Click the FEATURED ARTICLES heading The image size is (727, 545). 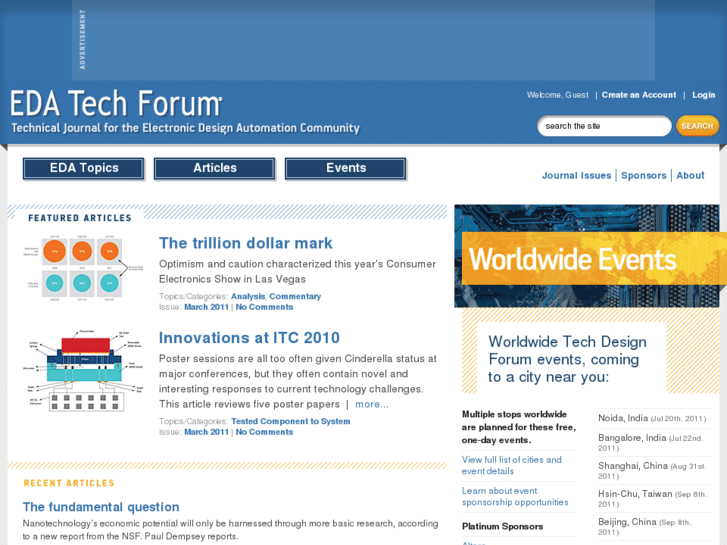tap(80, 218)
